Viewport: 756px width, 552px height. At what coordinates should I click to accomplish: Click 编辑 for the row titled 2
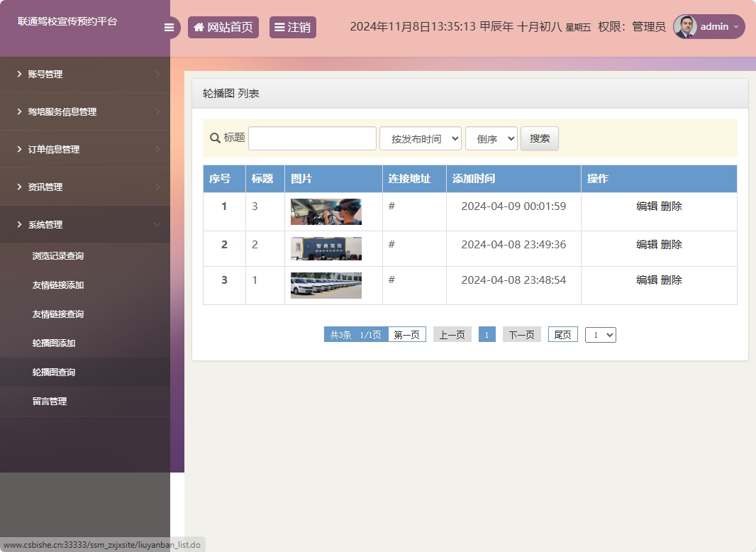(x=647, y=245)
